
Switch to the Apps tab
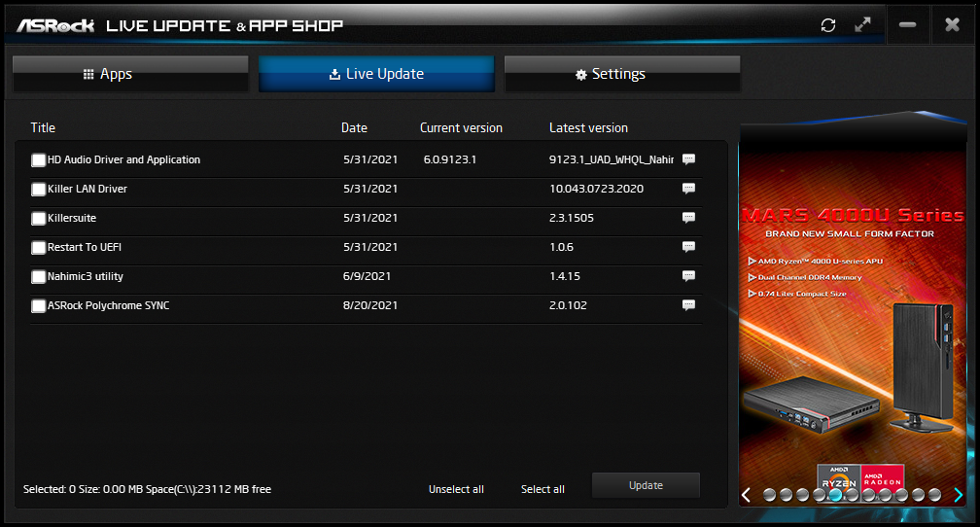(130, 74)
